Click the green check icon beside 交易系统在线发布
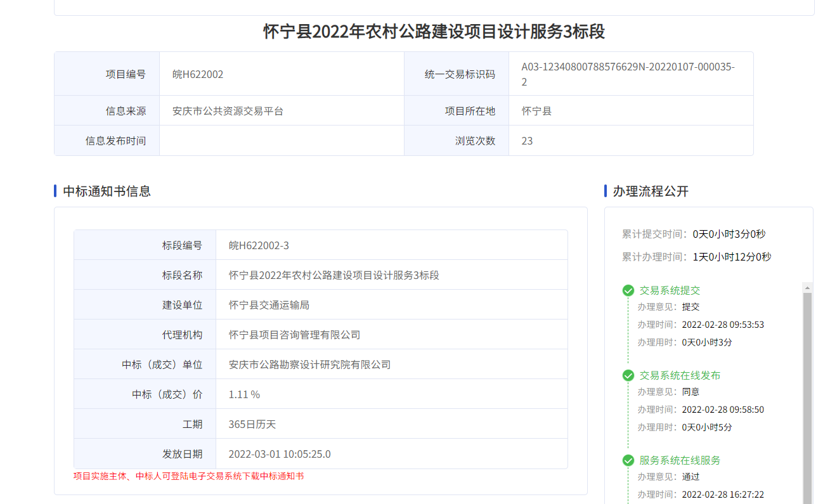The width and height of the screenshot is (830, 504). coord(628,375)
